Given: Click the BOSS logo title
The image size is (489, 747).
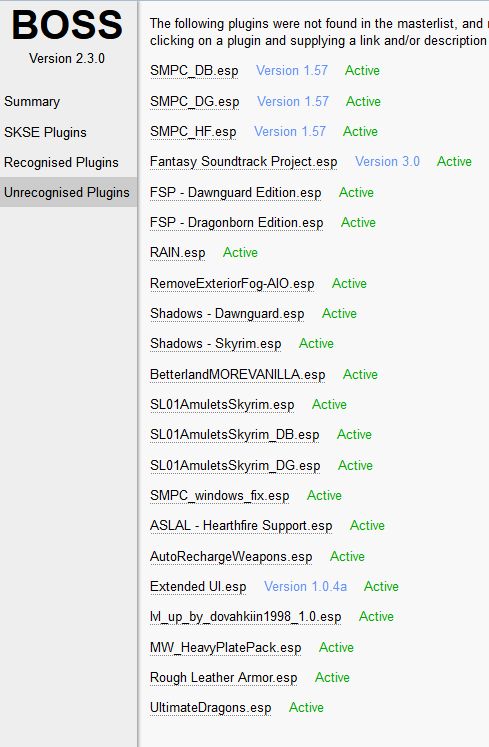Looking at the screenshot, I should pos(67,25).
